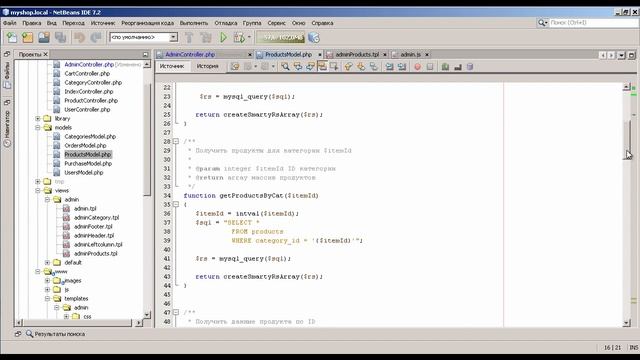Open the configuration dropdown <по умолчанию>
This screenshot has height=360, width=640.
tap(143, 37)
